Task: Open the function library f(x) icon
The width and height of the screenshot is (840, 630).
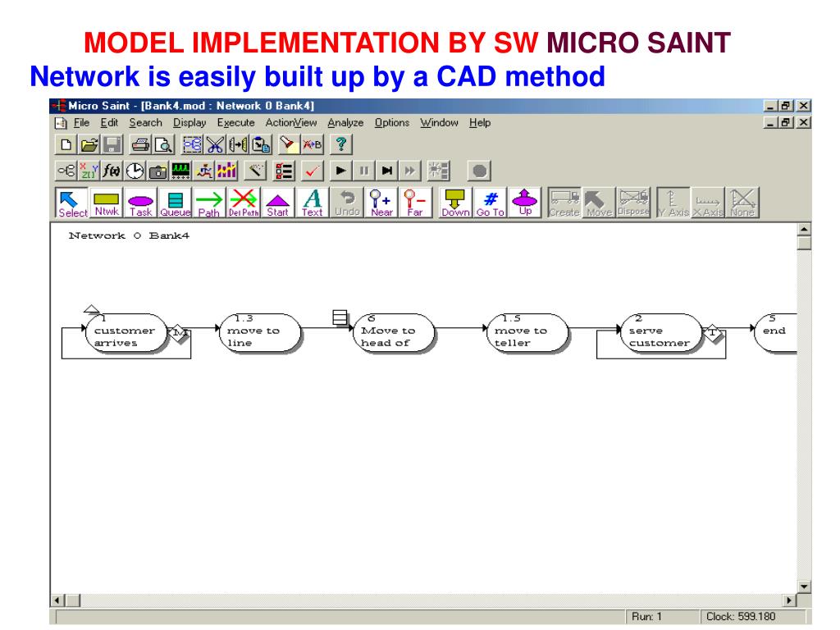Action: [112, 171]
